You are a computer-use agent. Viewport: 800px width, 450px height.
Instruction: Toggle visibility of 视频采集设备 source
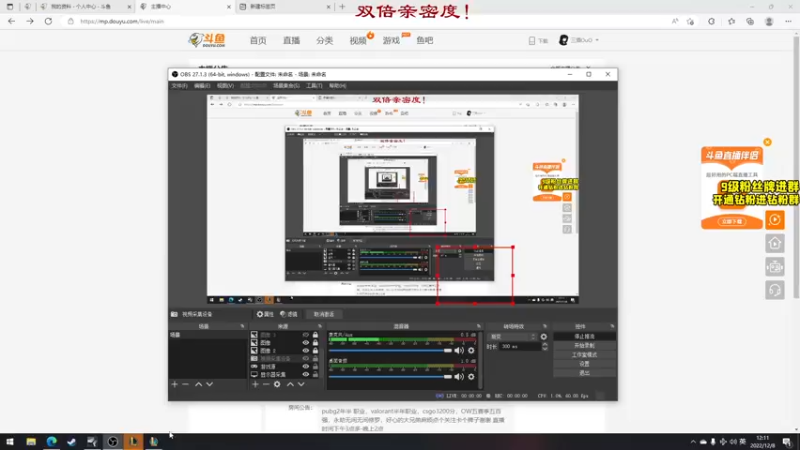(x=306, y=359)
